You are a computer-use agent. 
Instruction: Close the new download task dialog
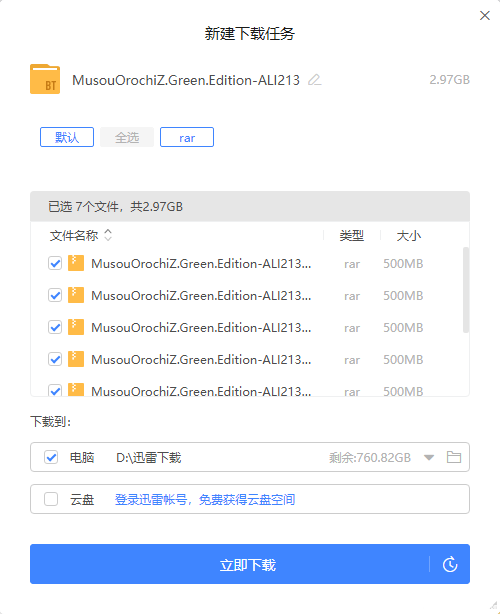[485, 15]
